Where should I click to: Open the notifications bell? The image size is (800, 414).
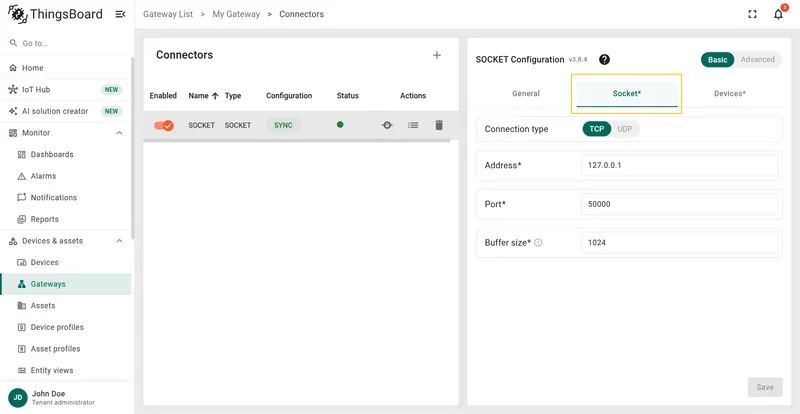tap(778, 14)
